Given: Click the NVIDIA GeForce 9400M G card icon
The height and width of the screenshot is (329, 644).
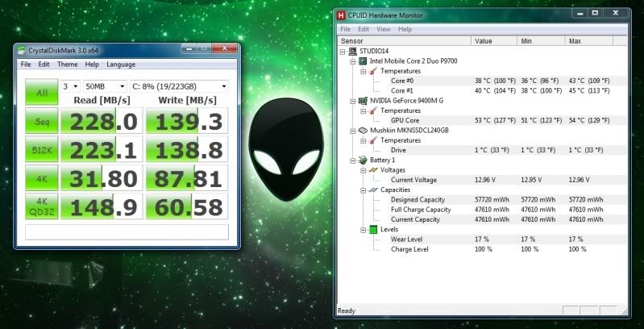Looking at the screenshot, I should tap(363, 101).
